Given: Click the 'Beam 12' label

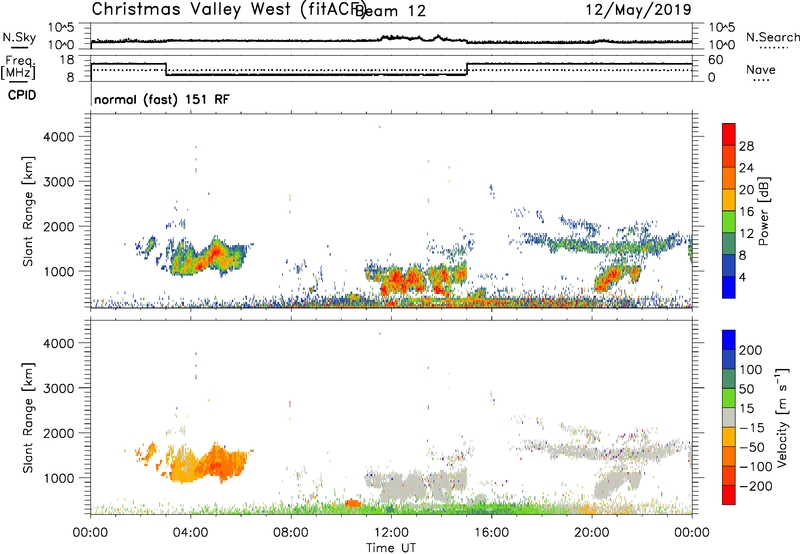Looking at the screenshot, I should coord(390,11).
